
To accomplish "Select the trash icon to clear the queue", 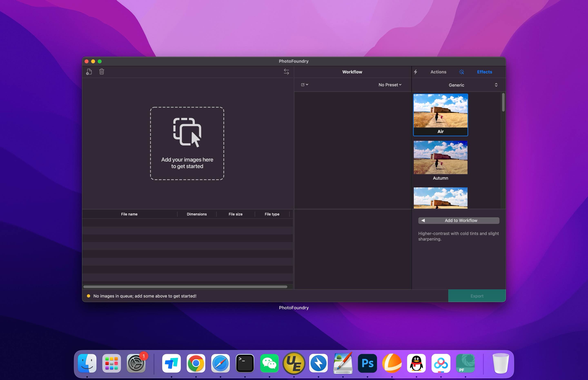I will pyautogui.click(x=102, y=72).
